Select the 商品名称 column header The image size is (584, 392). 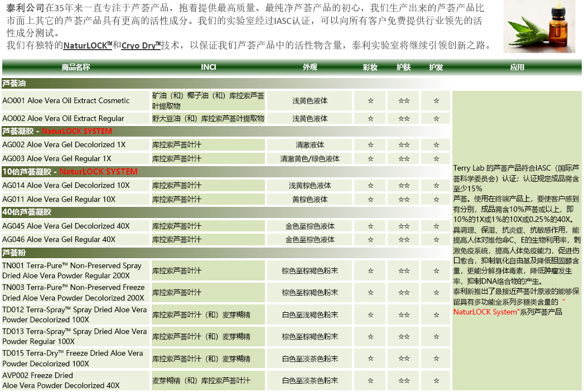coord(75,67)
